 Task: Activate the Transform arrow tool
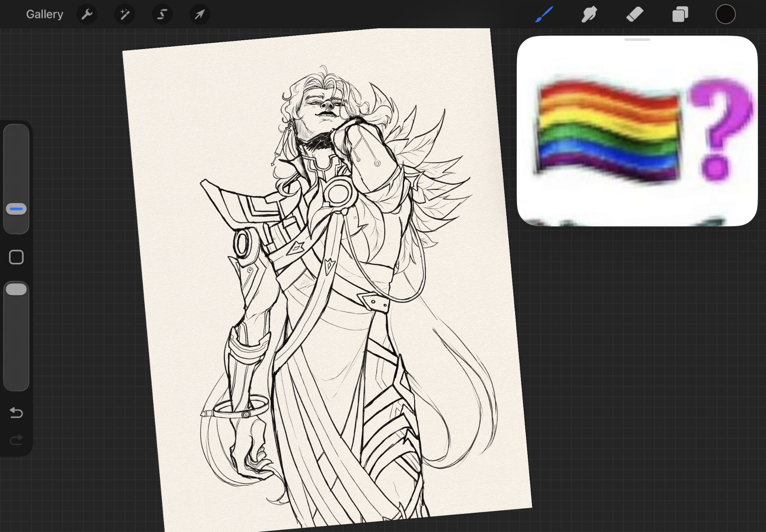200,15
